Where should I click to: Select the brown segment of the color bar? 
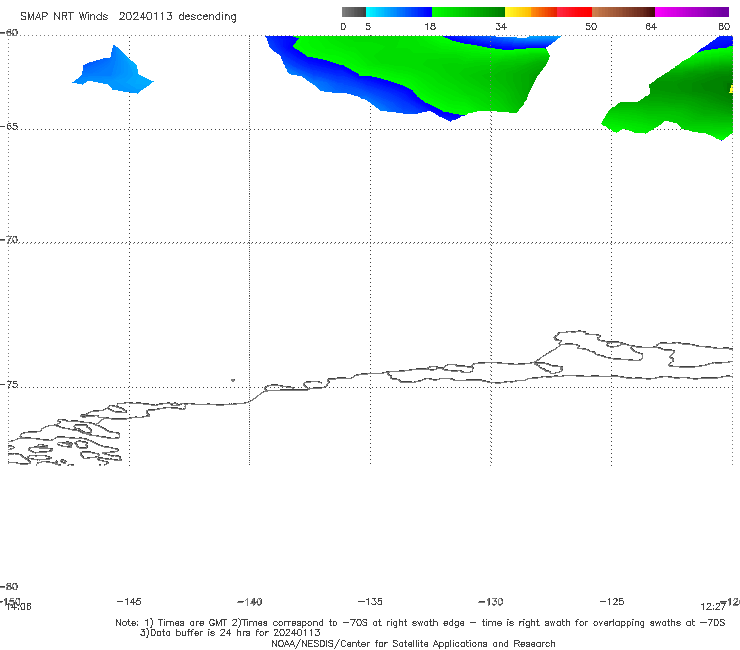623,12
